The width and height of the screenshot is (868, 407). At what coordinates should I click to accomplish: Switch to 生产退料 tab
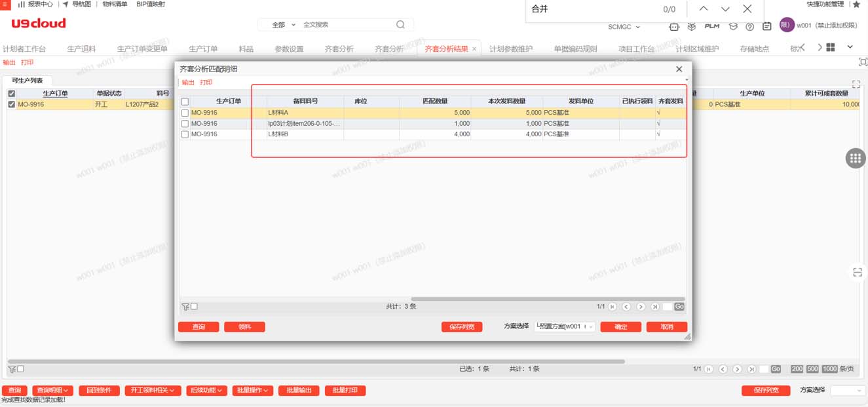pyautogui.click(x=81, y=49)
